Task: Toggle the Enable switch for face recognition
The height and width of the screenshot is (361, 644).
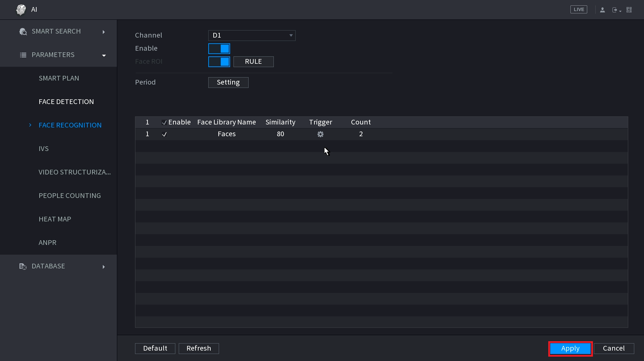Action: tap(219, 49)
